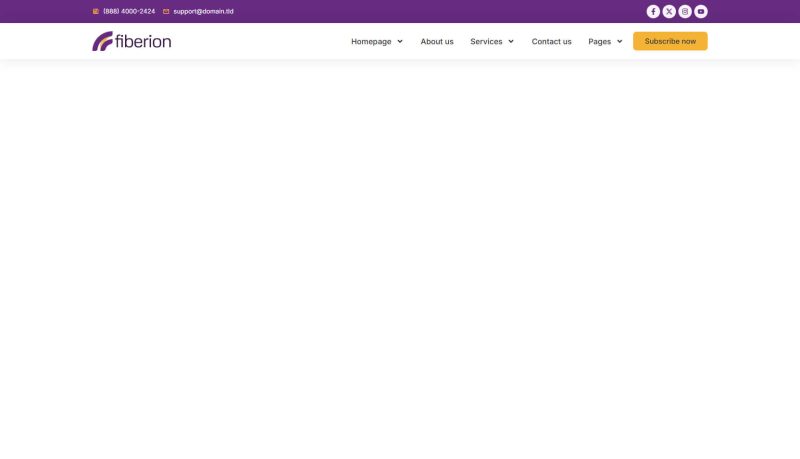Open the Facebook social icon

(x=653, y=12)
